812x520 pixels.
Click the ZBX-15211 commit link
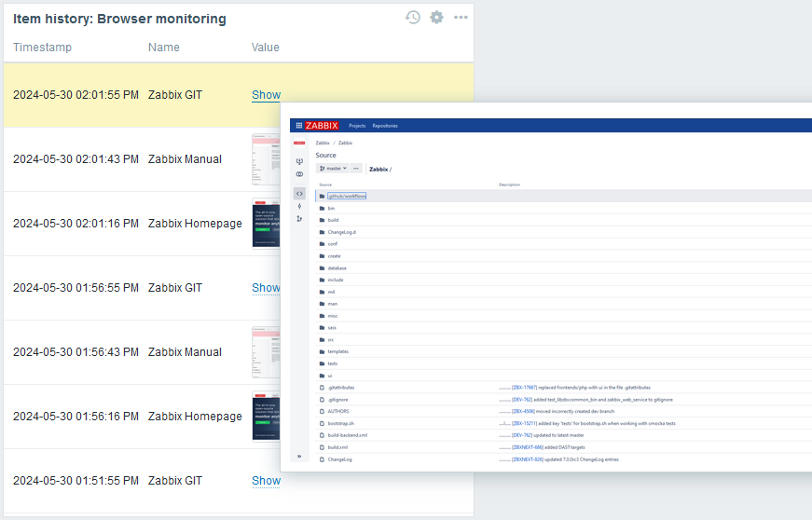(x=524, y=423)
